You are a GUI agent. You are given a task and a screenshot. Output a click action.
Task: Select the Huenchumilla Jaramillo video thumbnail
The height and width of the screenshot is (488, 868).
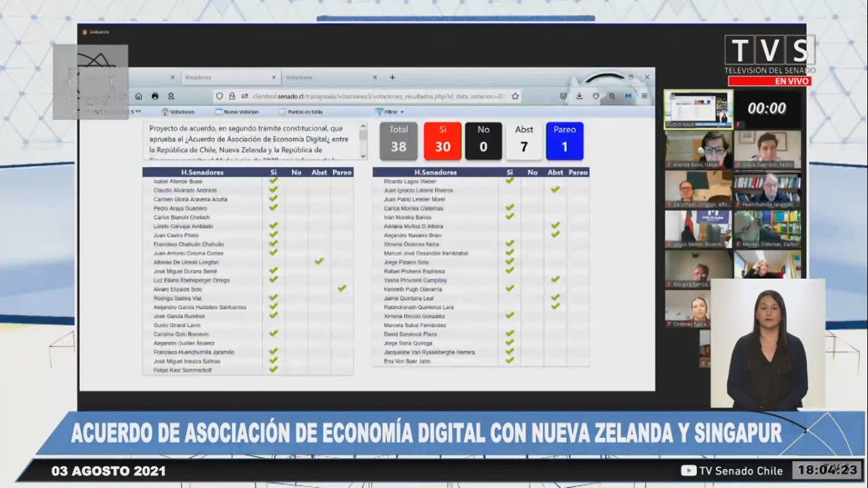(768, 189)
